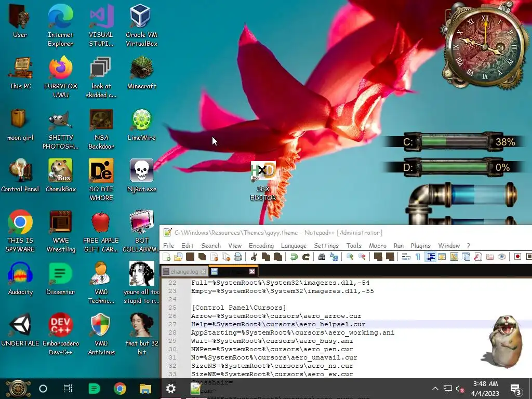Select the Audacity desktop icon

click(20, 278)
